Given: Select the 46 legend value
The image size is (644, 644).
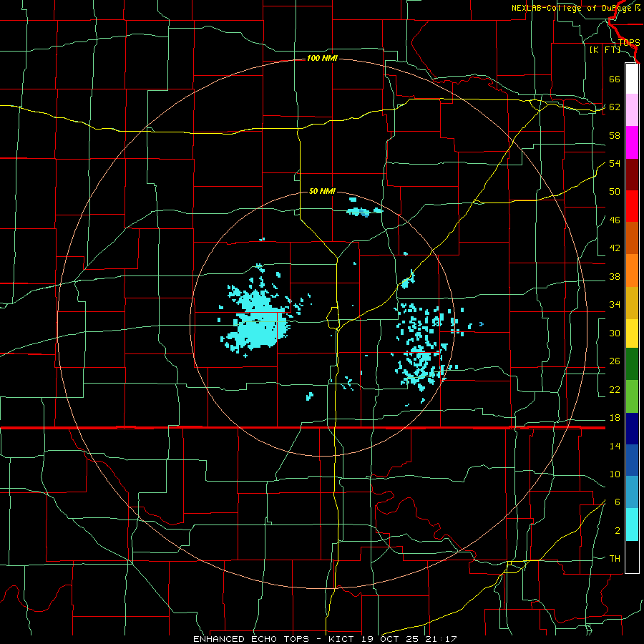Looking at the screenshot, I should tap(615, 220).
